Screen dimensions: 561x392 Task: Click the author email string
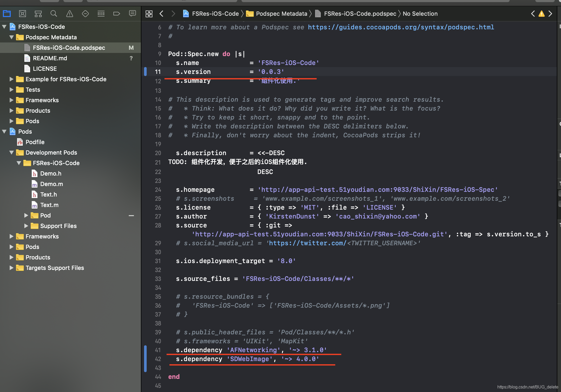(378, 216)
